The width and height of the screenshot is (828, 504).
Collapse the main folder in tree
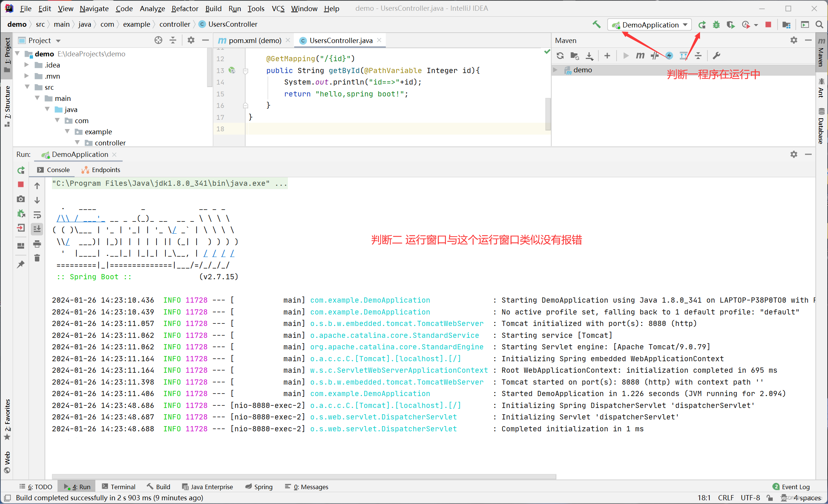pyautogui.click(x=37, y=98)
